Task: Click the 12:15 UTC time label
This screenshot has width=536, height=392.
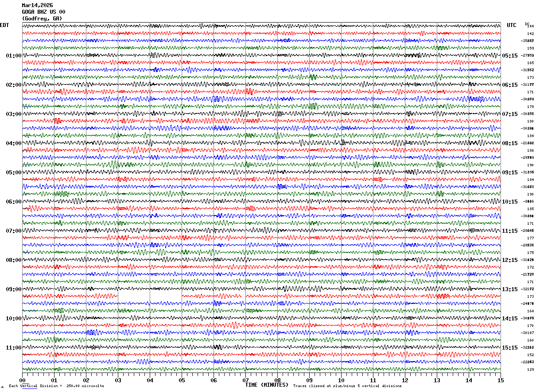Action: click(510, 260)
